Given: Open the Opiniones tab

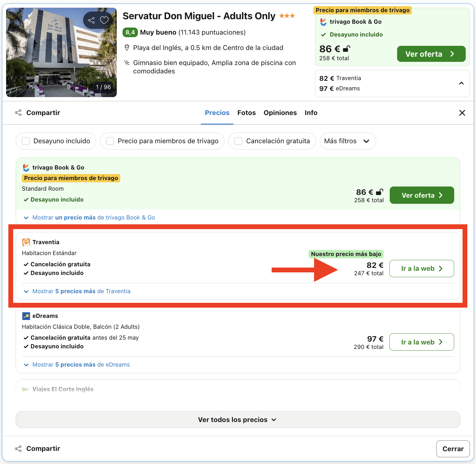Looking at the screenshot, I should [x=280, y=113].
